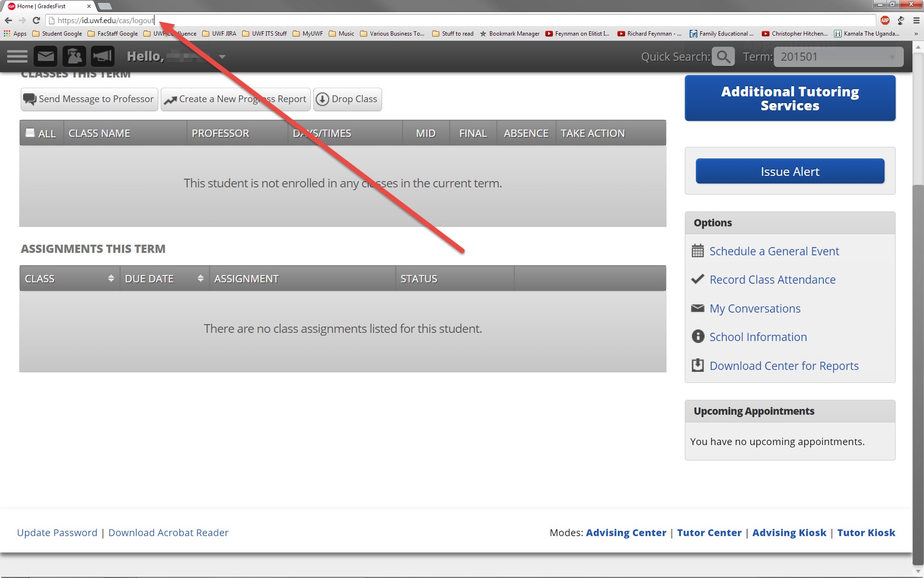This screenshot has height=578, width=924.
Task: Click info icon beside School Information
Action: (x=697, y=336)
